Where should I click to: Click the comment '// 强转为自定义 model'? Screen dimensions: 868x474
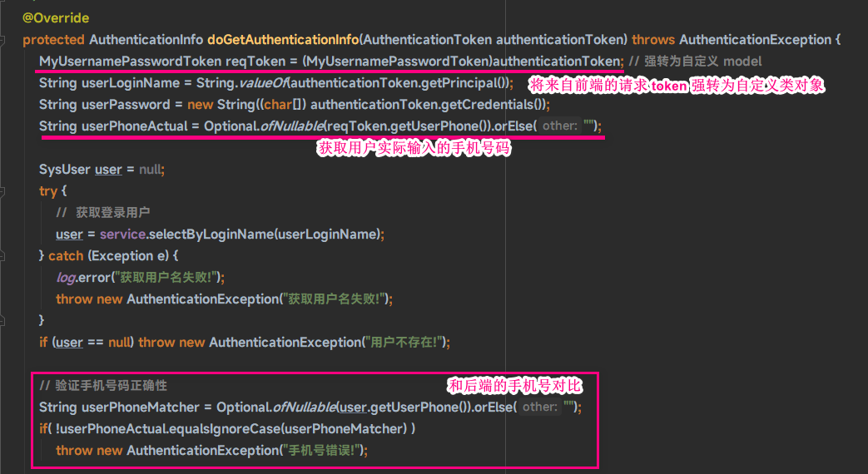[x=695, y=62]
